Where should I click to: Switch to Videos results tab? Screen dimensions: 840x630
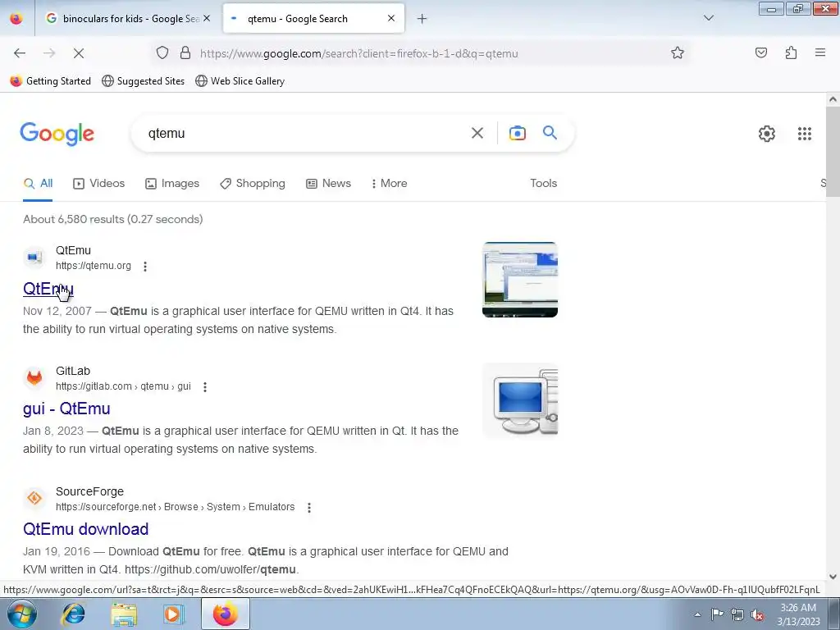(99, 183)
